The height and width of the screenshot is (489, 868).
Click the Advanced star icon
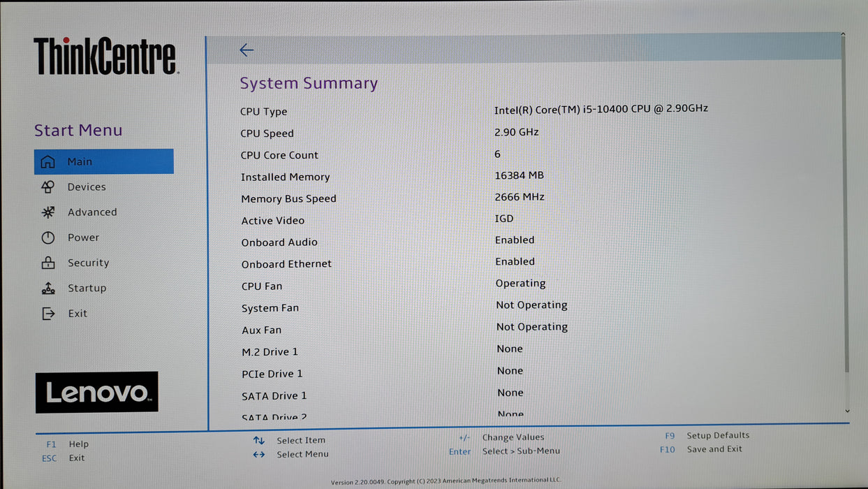pos(47,212)
